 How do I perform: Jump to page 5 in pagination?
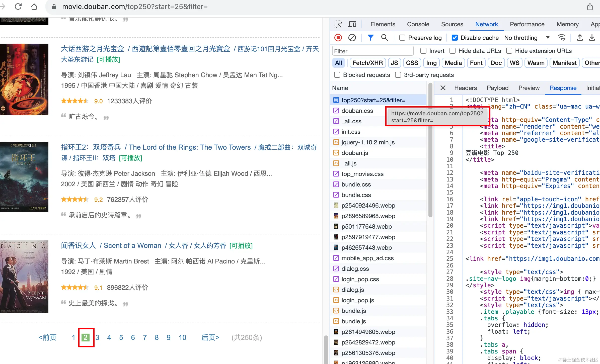[121, 337]
